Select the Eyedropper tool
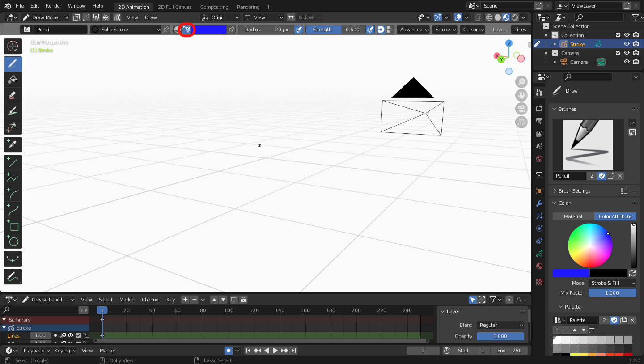Viewport: 644px width, 364px height. coord(13,145)
